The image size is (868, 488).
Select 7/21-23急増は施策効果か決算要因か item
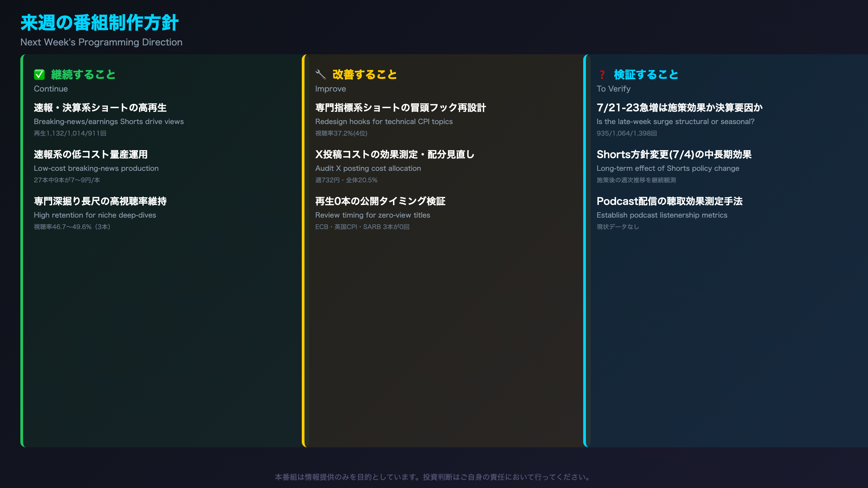[680, 108]
